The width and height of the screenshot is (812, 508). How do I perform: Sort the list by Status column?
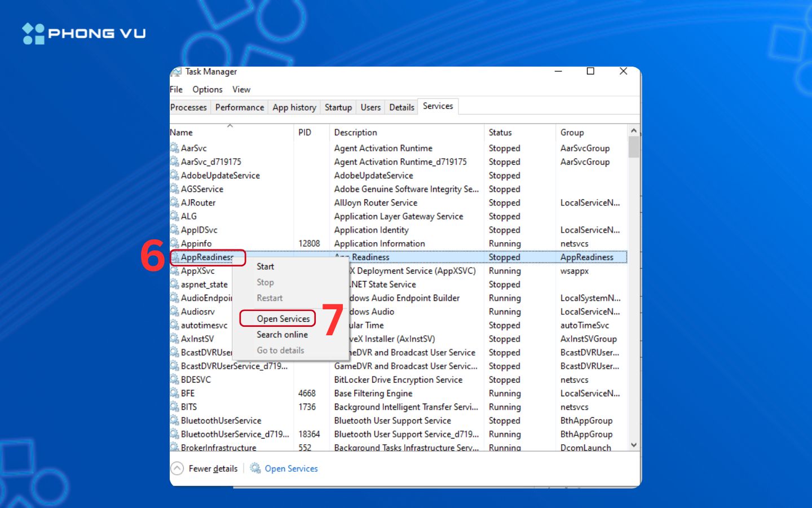(x=500, y=133)
